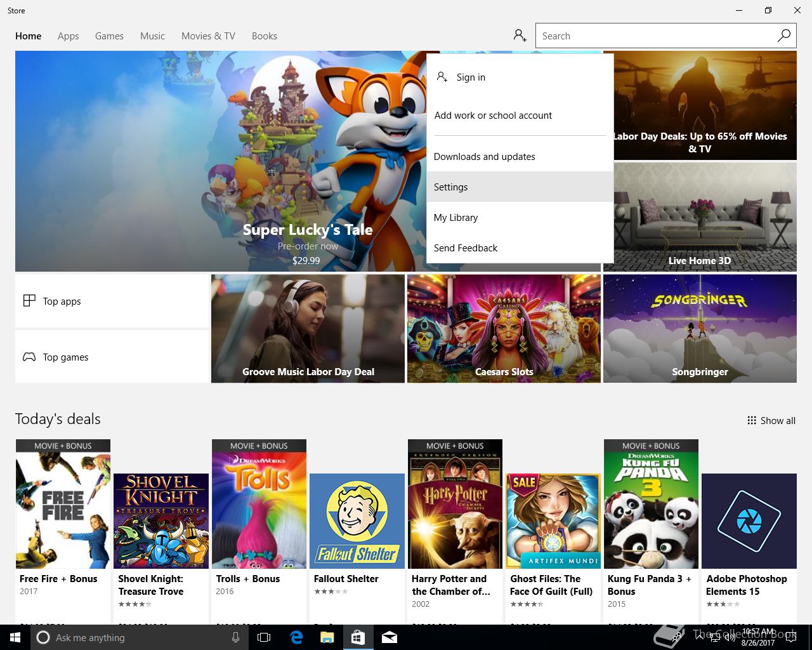812x650 pixels.
Task: Click the Shovel Knight: Treasure Trove title text
Action: (151, 585)
